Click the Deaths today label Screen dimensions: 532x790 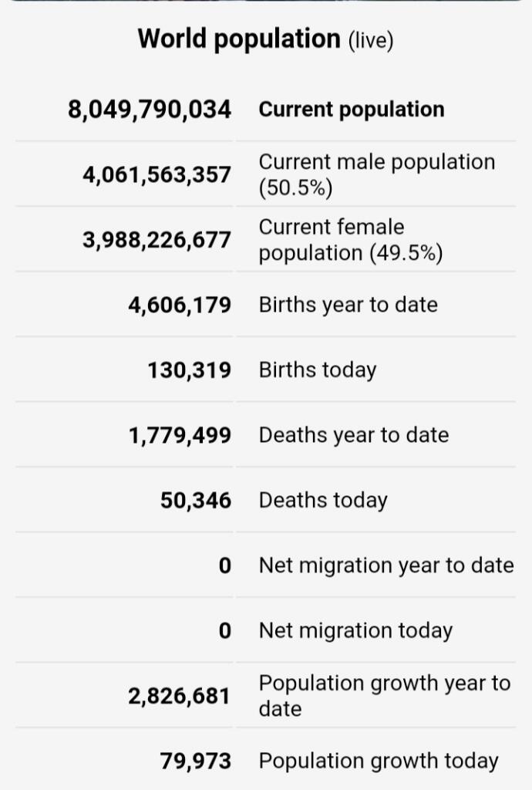[323, 501]
